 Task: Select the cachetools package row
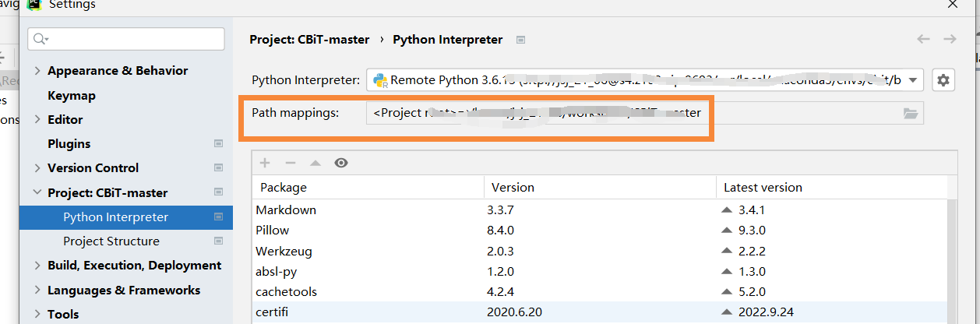click(600, 292)
